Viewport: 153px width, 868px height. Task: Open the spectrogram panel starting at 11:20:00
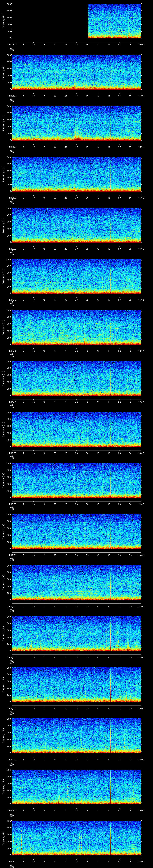76,583
